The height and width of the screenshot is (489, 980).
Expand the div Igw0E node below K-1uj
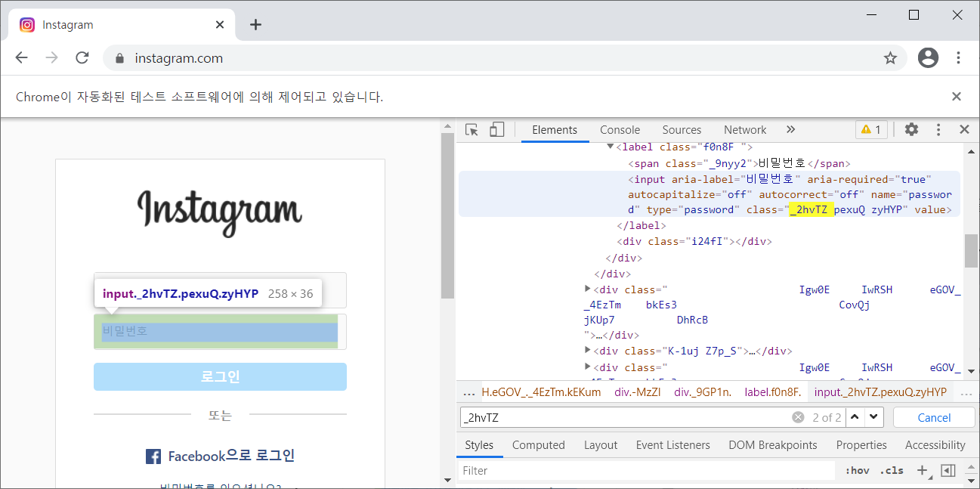588,367
